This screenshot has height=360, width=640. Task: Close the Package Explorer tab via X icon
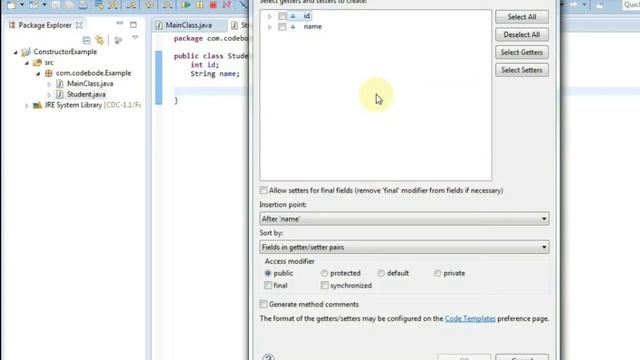tap(79, 25)
